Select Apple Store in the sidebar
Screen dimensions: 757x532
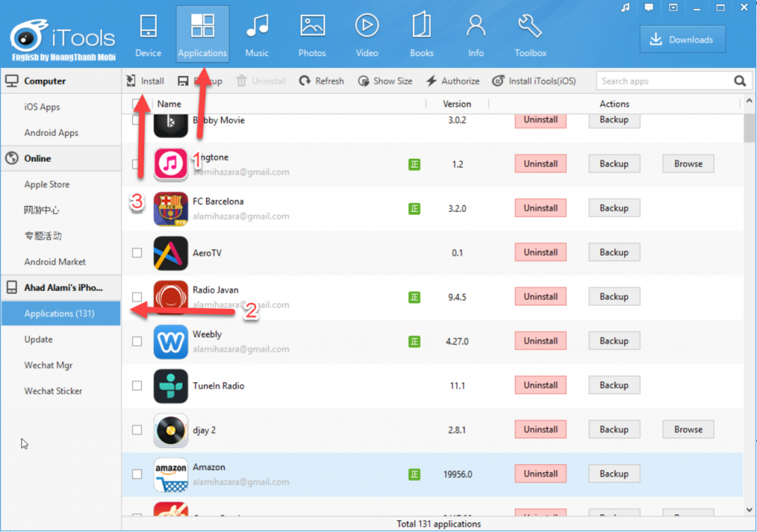coord(47,185)
